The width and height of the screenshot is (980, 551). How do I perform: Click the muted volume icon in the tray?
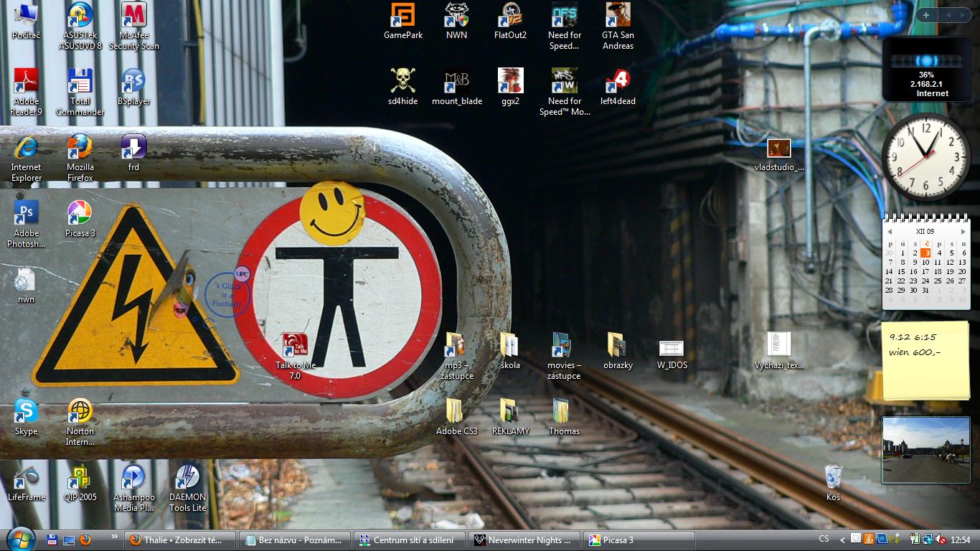click(x=940, y=540)
